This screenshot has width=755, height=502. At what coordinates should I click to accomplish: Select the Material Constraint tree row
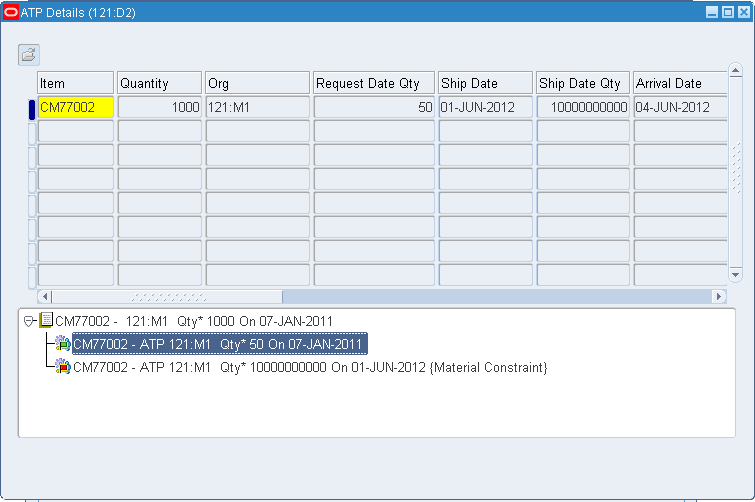310,367
